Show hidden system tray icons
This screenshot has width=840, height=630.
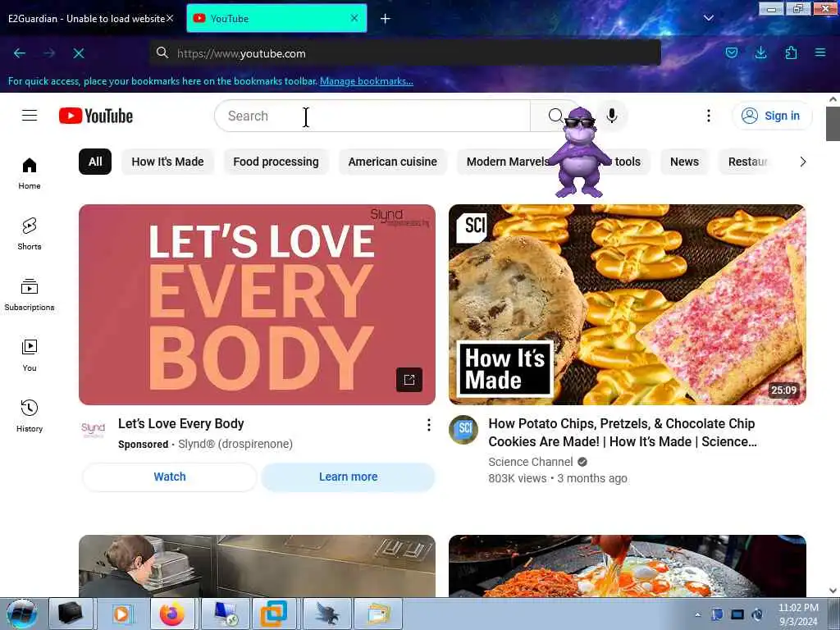click(697, 614)
